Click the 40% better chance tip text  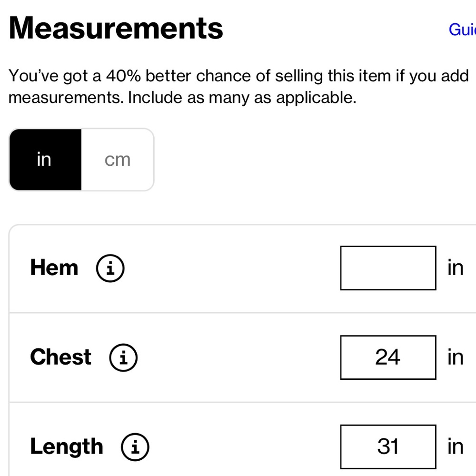pyautogui.click(x=238, y=87)
